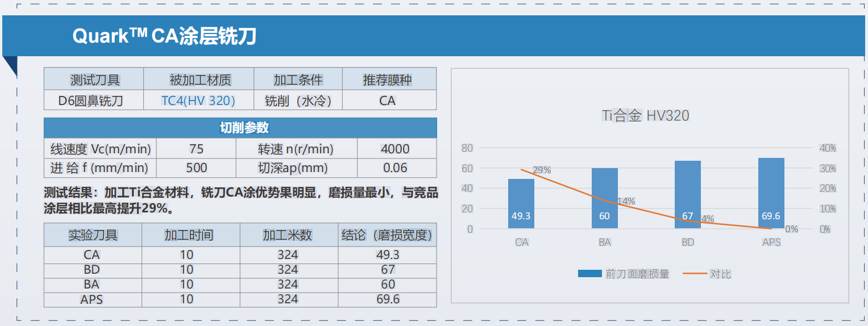Click table cell 69.6 in the APS row

click(x=388, y=299)
